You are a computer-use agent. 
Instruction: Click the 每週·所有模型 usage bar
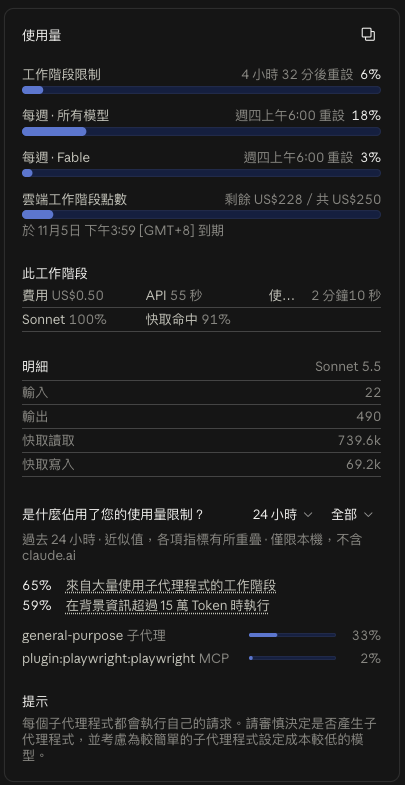[x=201, y=132]
